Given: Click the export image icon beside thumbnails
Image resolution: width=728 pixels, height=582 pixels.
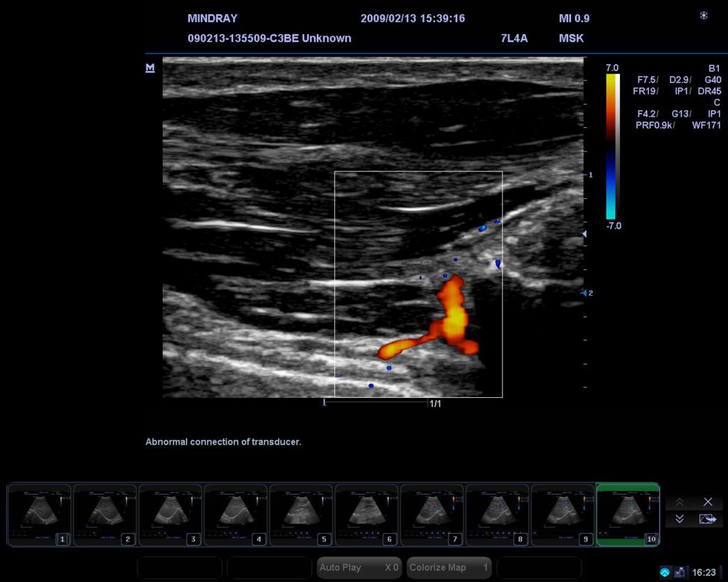Looking at the screenshot, I should 707,519.
